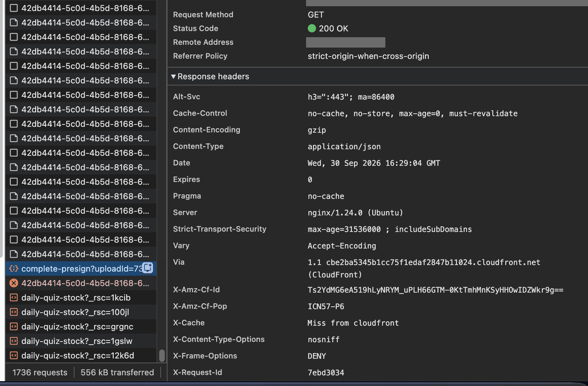Click fetch icon beside daily-quiz-stock?_rsc=1kcib
This screenshot has height=386, width=588.
(14, 297)
